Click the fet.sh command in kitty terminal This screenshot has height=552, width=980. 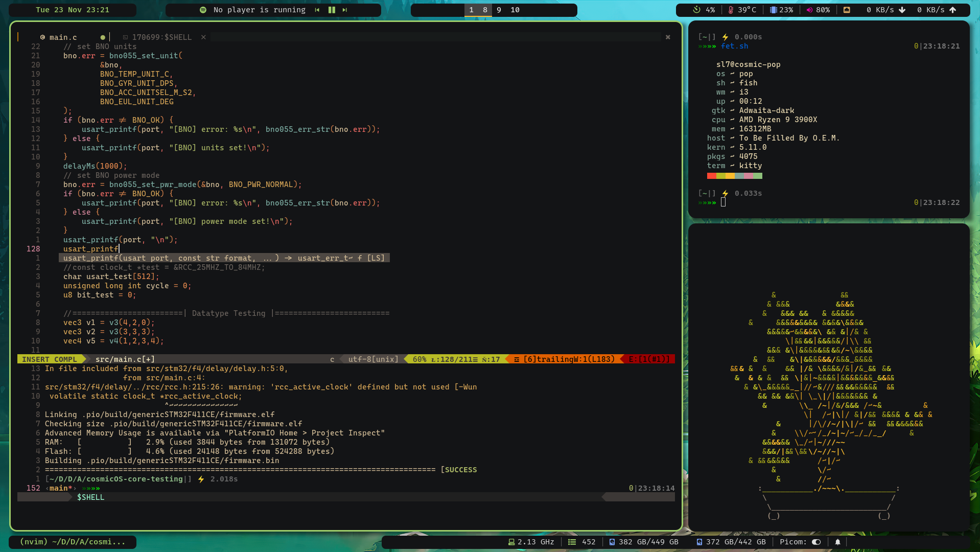(x=734, y=46)
